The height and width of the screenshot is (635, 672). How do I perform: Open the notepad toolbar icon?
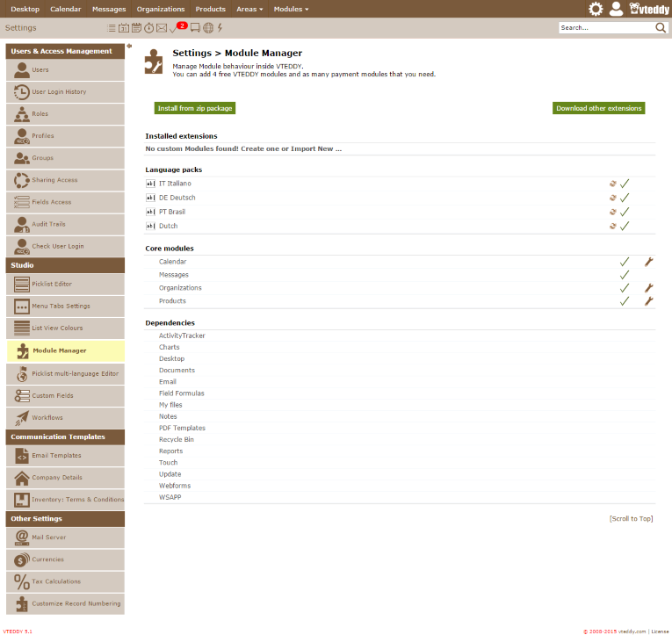point(136,28)
